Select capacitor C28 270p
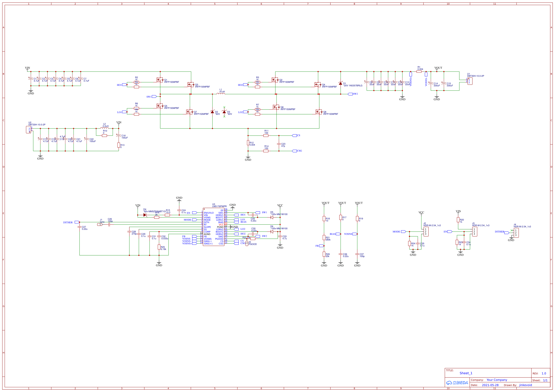Image resolution: width=555 pixels, height=392 pixels. [x=129, y=232]
